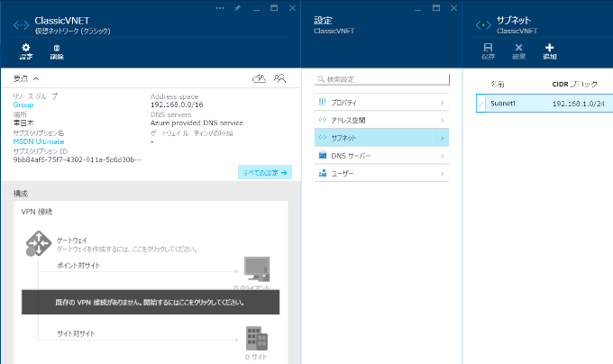Expand the プロパティ row chevron
Image resolution: width=613 pixels, height=364 pixels.
click(442, 103)
